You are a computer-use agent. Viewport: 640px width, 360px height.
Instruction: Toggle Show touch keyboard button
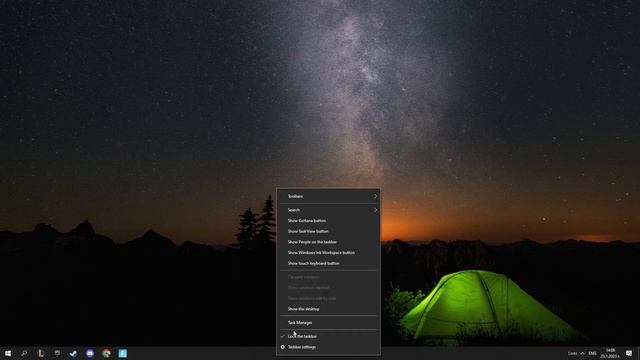coord(329,263)
